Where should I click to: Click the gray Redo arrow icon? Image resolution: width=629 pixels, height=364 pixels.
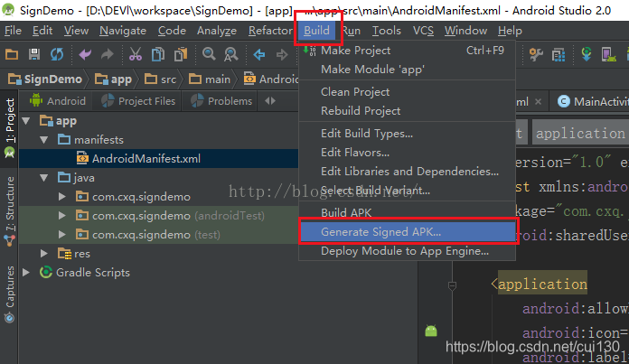[108, 53]
